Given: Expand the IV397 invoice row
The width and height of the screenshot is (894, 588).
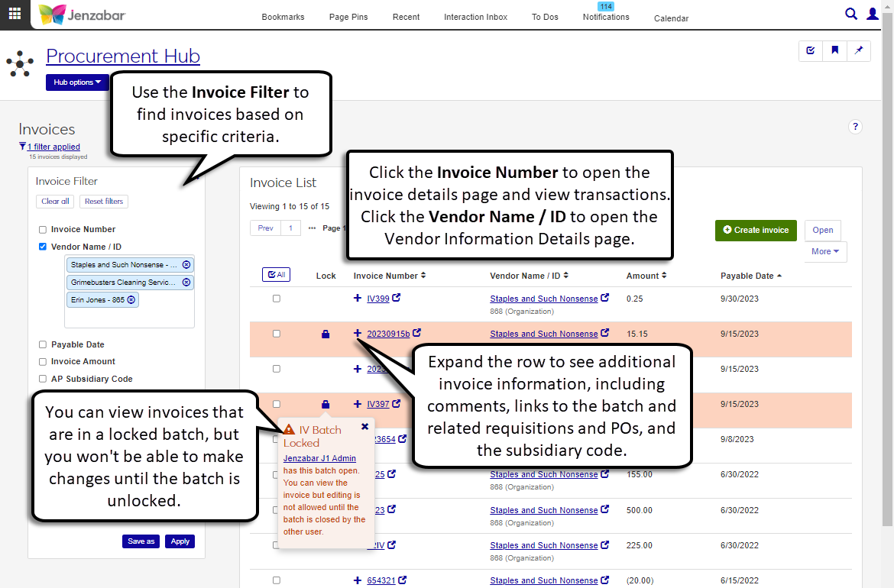Looking at the screenshot, I should tap(358, 404).
